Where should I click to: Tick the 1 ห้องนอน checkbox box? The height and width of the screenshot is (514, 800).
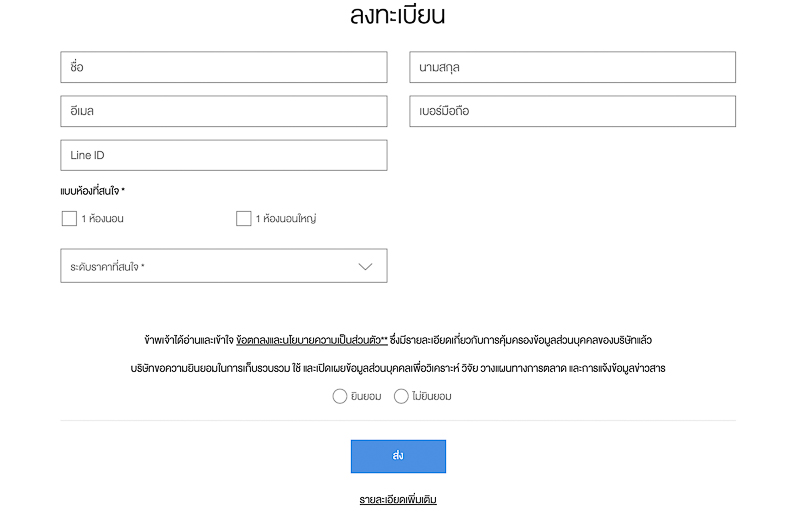(69, 218)
